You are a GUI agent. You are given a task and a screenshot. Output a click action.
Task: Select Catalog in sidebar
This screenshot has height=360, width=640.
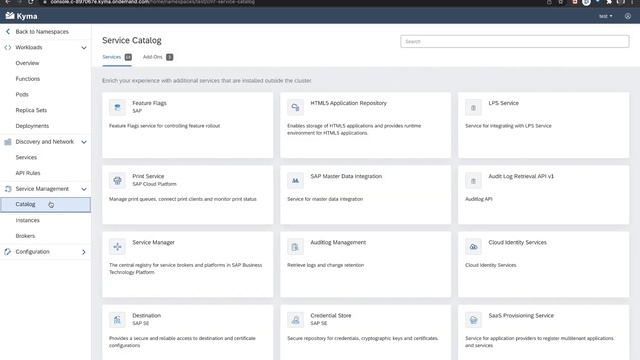(45, 204)
